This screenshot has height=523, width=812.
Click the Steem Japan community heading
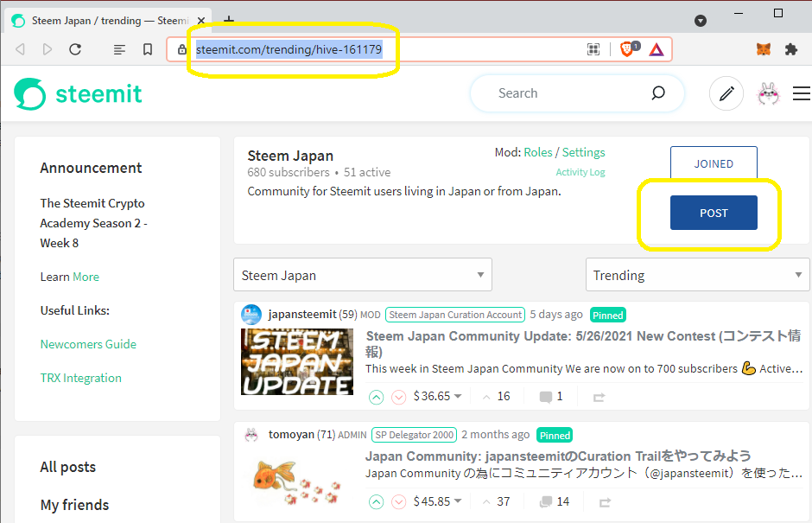pyautogui.click(x=290, y=156)
